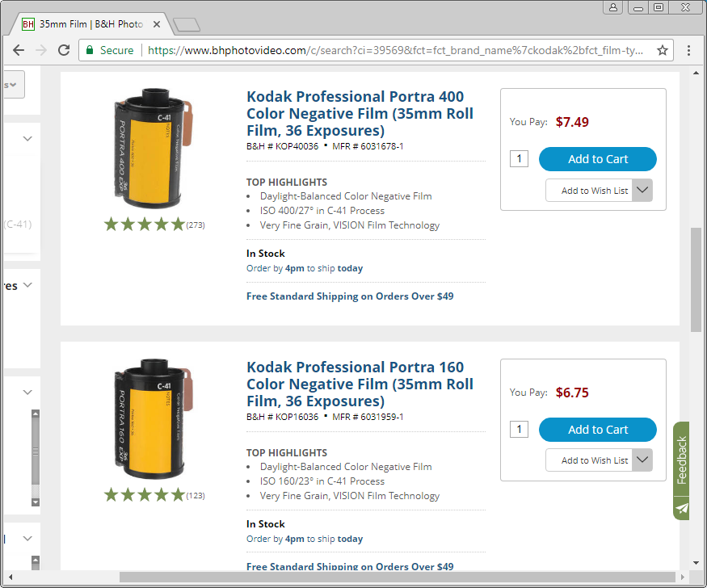Open the Portra 400 wish list dropdown arrow
This screenshot has height=588, width=707.
click(x=642, y=191)
